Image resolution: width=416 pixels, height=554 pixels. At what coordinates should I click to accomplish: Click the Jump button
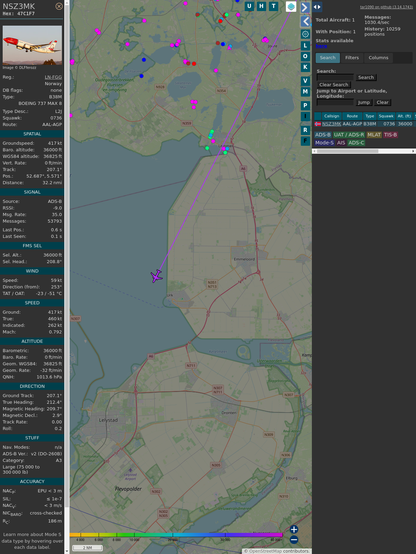point(364,102)
